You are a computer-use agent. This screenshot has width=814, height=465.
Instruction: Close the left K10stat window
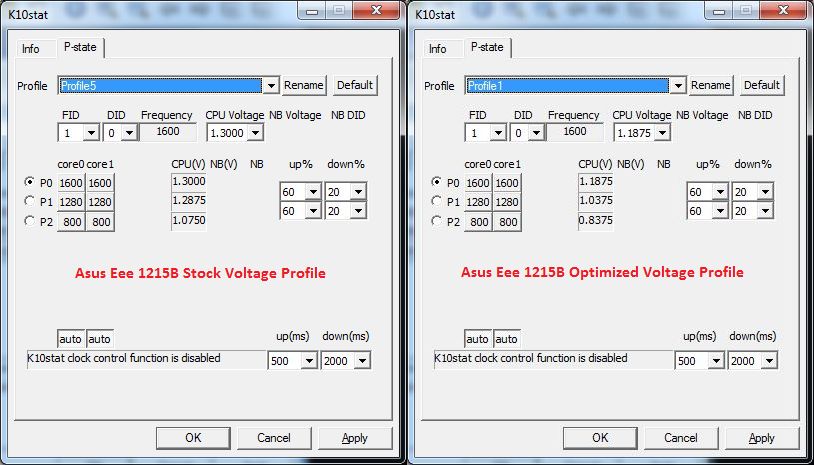click(x=377, y=9)
